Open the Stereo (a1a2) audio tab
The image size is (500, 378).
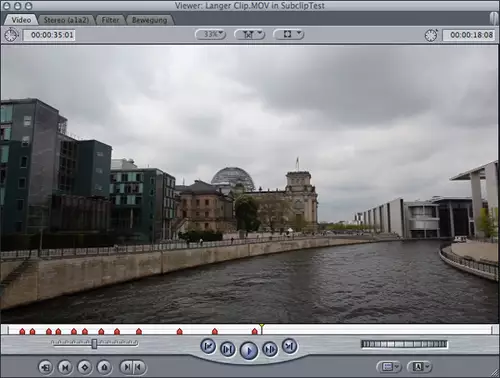pyautogui.click(x=66, y=20)
